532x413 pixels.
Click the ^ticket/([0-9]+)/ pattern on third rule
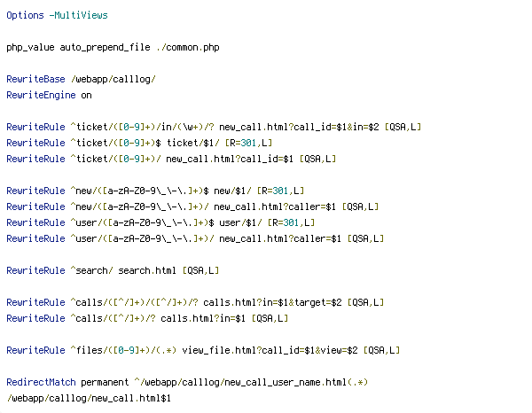(x=115, y=159)
